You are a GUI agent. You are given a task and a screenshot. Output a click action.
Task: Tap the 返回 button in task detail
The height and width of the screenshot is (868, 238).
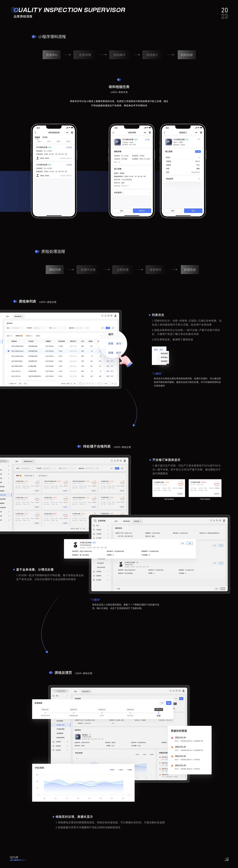point(122,211)
